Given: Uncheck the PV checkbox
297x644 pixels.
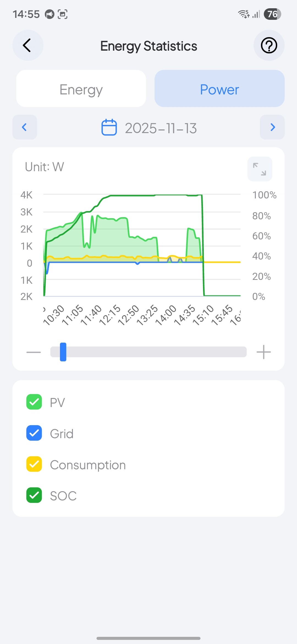Looking at the screenshot, I should [x=34, y=402].
